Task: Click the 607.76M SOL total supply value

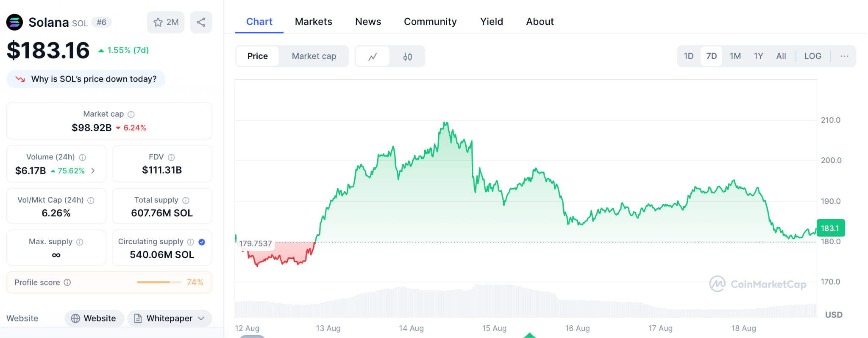Action: click(162, 213)
